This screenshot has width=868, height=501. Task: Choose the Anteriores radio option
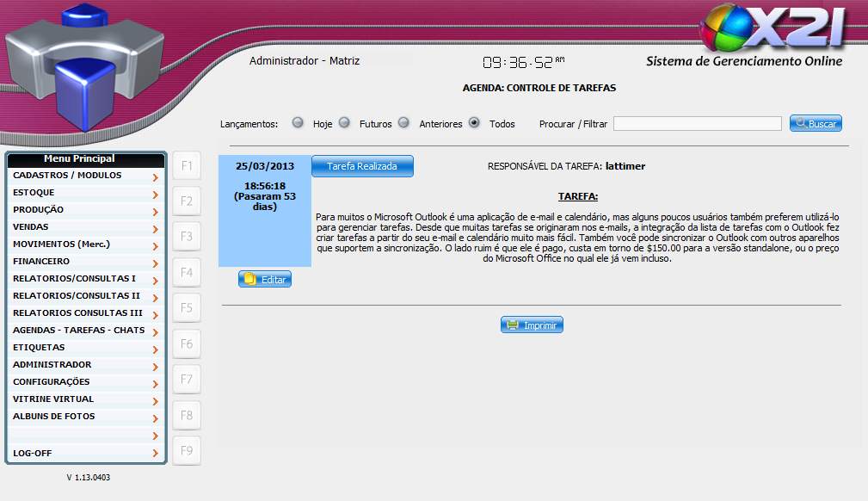click(x=403, y=123)
